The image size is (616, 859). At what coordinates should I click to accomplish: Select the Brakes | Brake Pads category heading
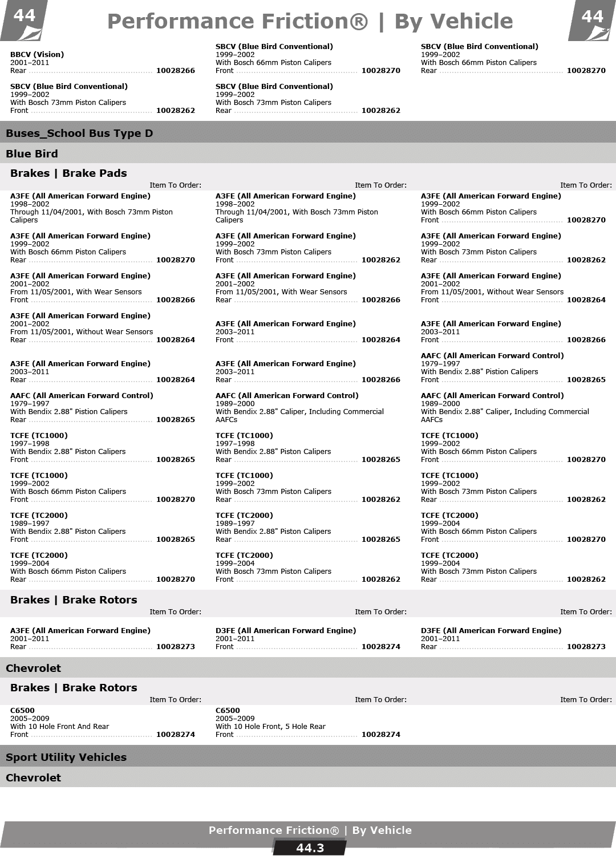tap(68, 173)
